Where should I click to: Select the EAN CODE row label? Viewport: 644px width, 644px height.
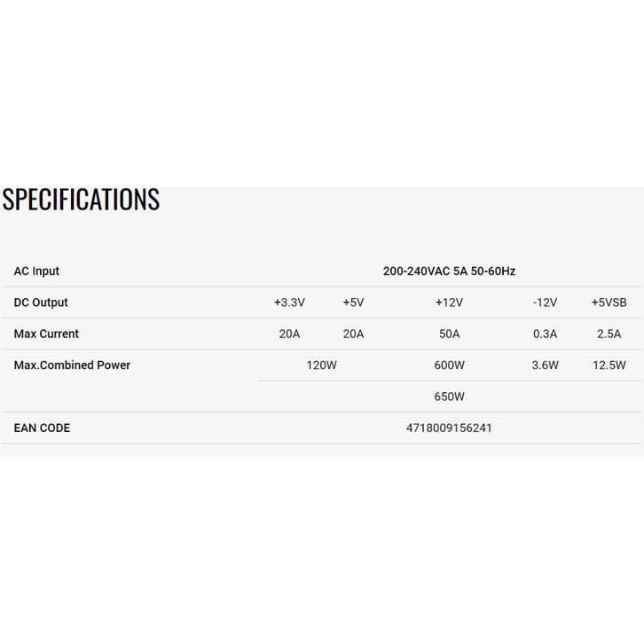(42, 428)
